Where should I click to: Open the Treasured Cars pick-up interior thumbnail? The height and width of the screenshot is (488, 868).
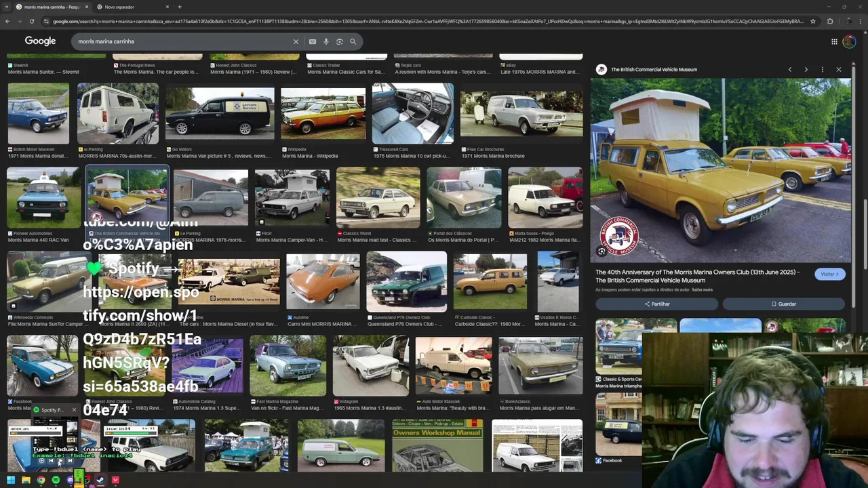pyautogui.click(x=412, y=113)
